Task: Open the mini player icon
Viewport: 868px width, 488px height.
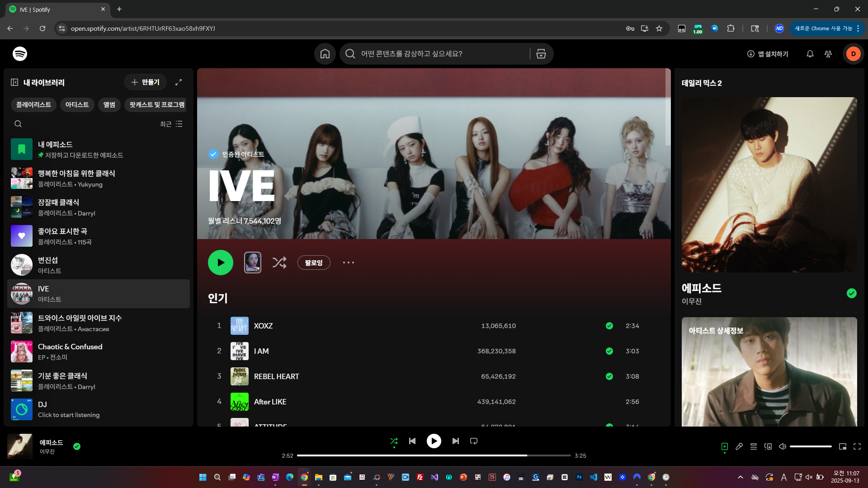Action: 842,446
